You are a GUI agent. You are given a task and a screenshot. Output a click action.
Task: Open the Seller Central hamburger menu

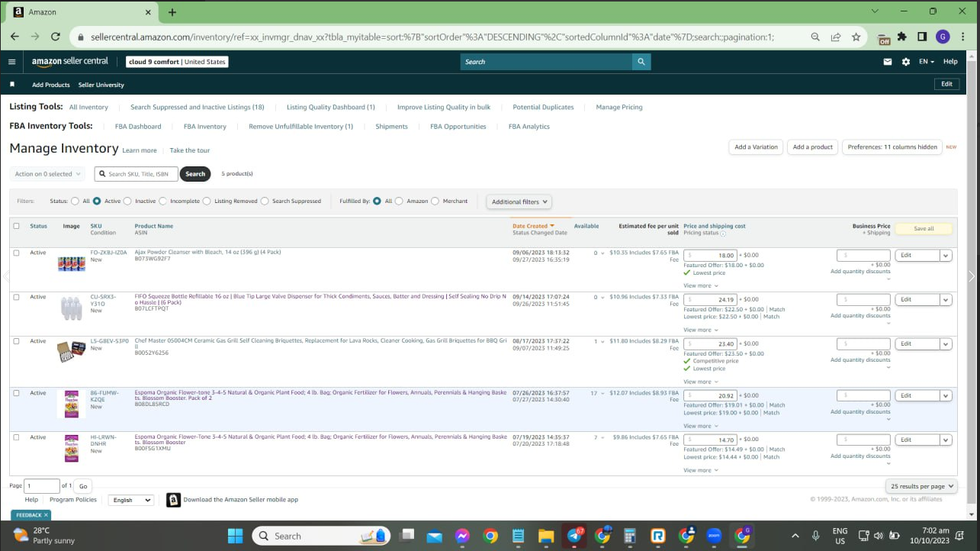pos(11,62)
